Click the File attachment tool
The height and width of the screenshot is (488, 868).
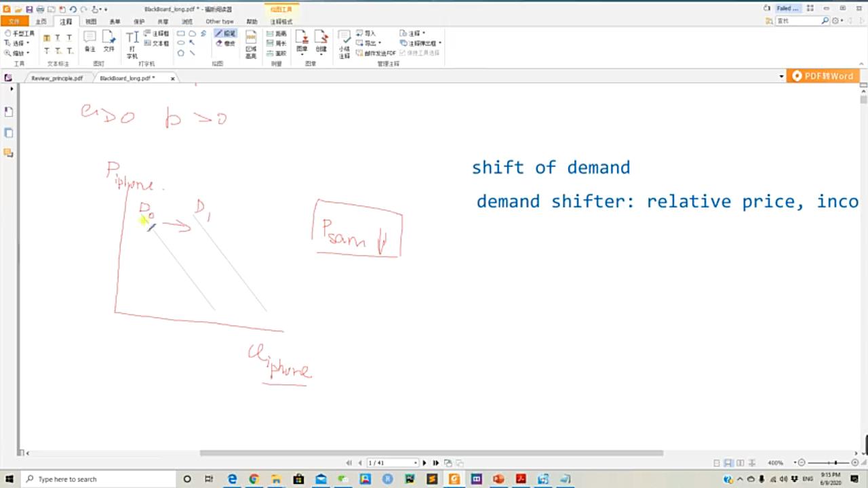click(x=108, y=41)
